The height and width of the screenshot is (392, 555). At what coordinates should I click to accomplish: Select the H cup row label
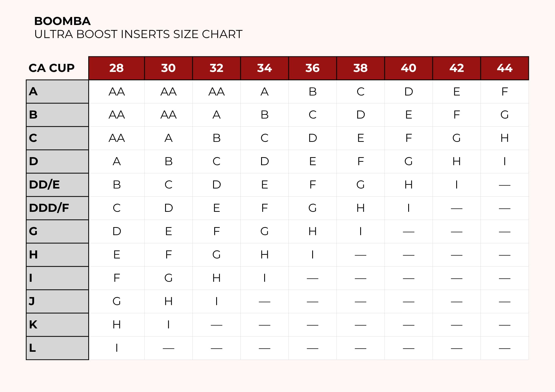point(57,255)
